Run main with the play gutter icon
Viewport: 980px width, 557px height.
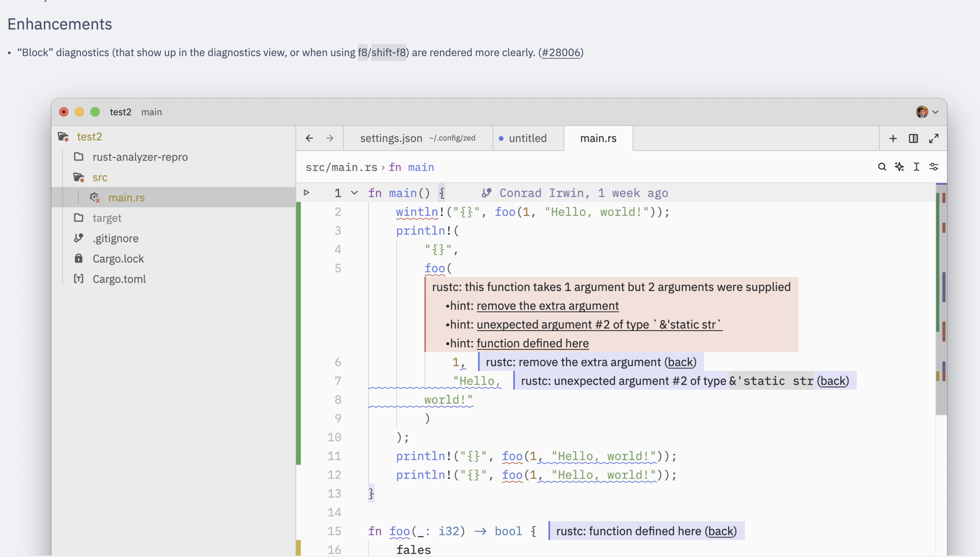pyautogui.click(x=306, y=192)
